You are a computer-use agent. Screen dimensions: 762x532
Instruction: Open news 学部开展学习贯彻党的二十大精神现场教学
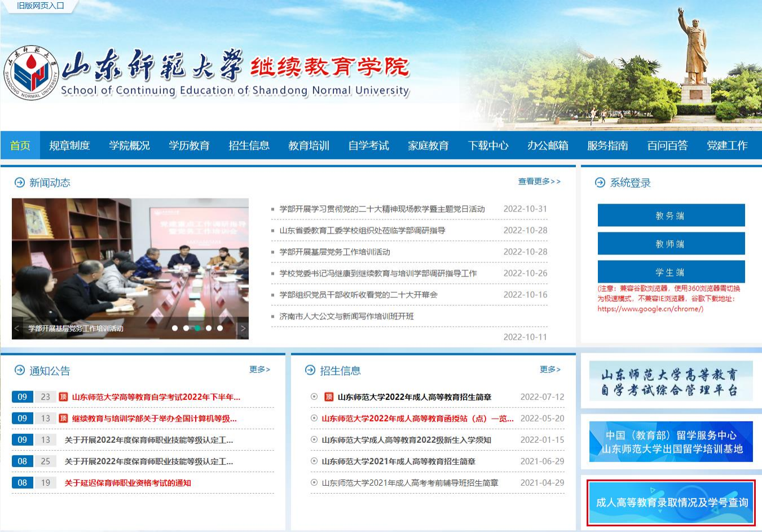coord(382,209)
